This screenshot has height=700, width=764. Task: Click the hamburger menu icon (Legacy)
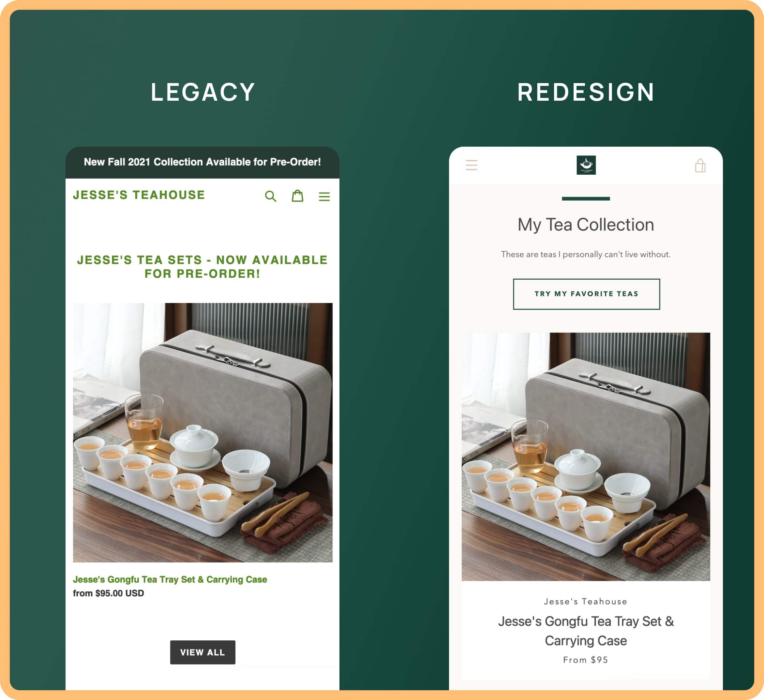323,196
